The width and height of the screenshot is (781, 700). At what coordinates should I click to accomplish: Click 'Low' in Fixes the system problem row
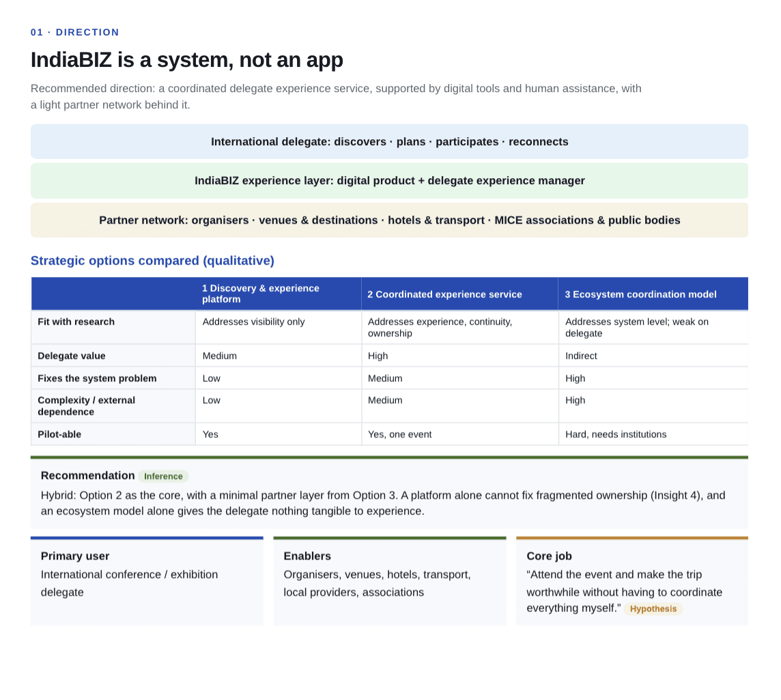211,379
